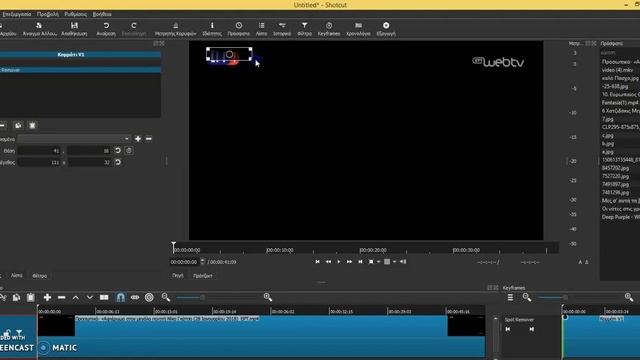The height and width of the screenshot is (360, 640).
Task: Open the Filters (Φίλτρα) funnel toolbar icon
Action: click(304, 29)
